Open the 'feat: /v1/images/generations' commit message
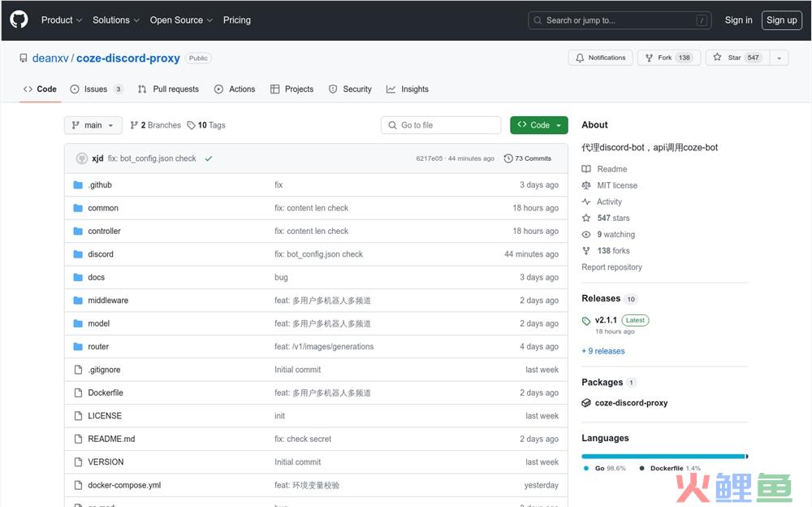The image size is (812, 507). point(324,346)
